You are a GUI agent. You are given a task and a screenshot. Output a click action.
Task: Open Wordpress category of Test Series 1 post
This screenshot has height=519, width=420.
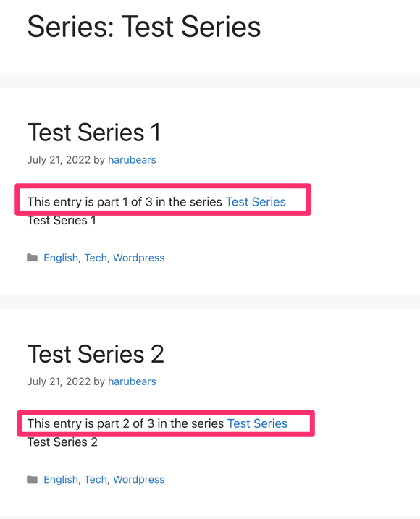click(x=139, y=258)
